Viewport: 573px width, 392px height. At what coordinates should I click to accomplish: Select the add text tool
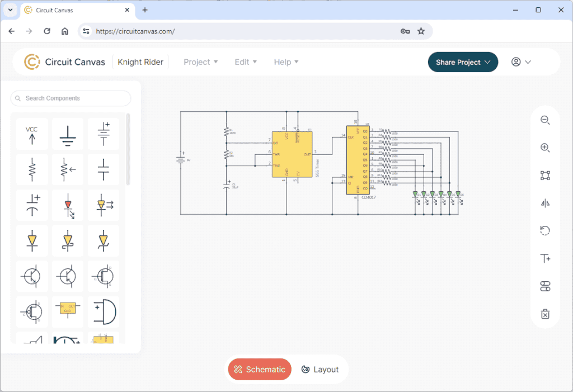(545, 258)
